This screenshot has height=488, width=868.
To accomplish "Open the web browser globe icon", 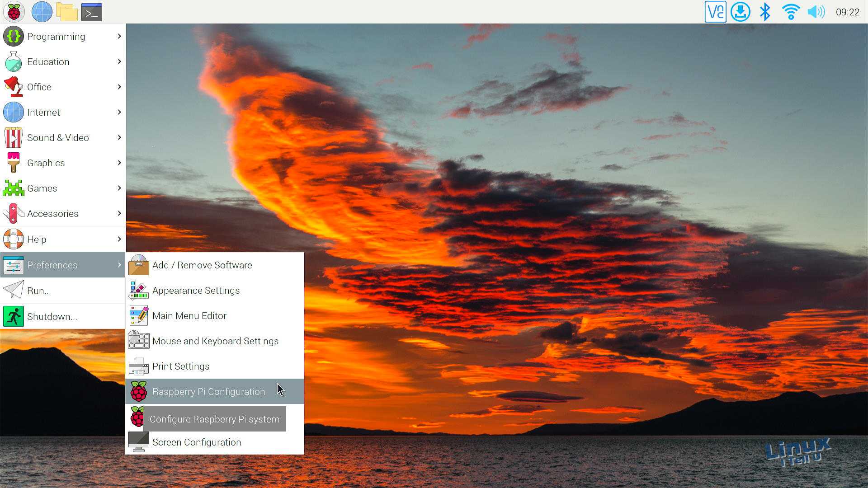I will [x=42, y=12].
